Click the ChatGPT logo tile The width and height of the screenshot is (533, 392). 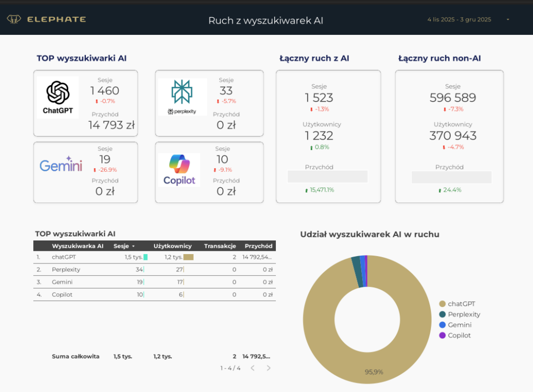point(58,97)
